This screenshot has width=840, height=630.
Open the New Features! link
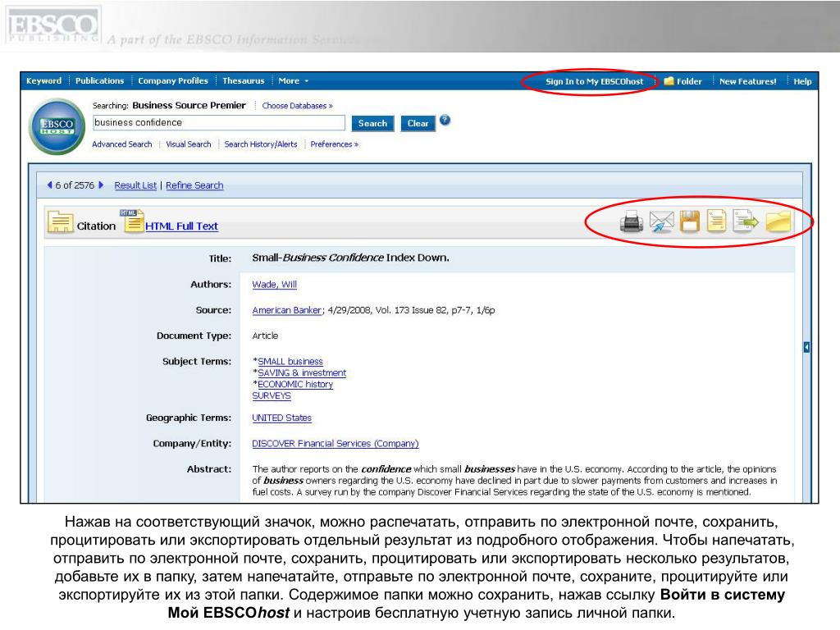click(x=748, y=81)
